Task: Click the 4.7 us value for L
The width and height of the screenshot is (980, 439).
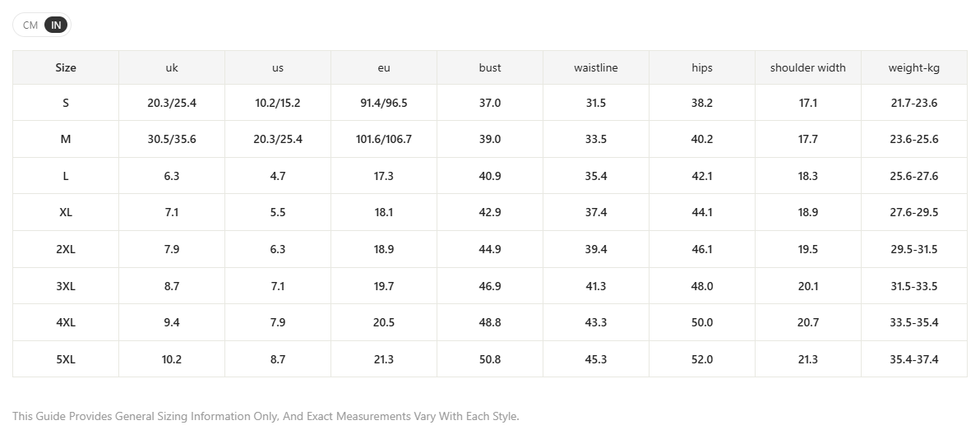Action: point(278,176)
